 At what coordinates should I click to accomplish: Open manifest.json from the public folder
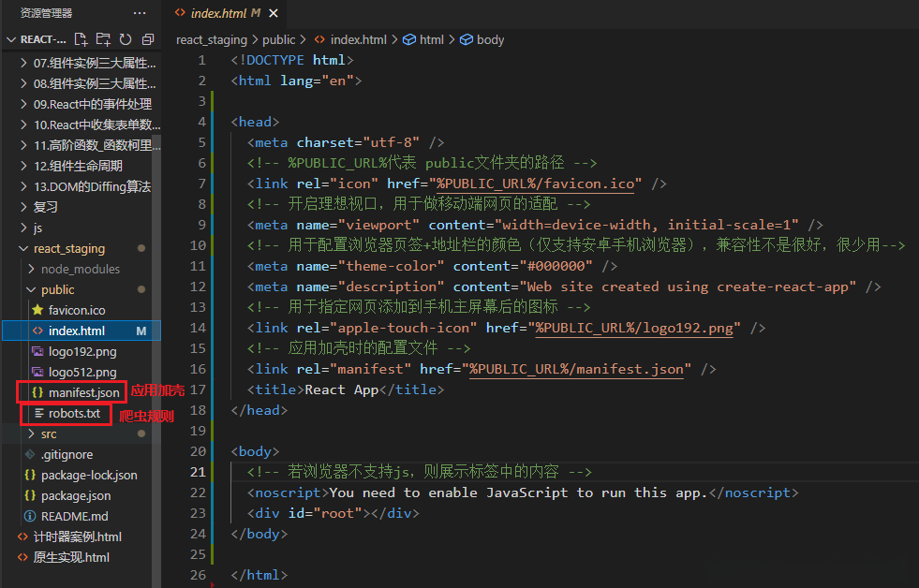pos(83,392)
